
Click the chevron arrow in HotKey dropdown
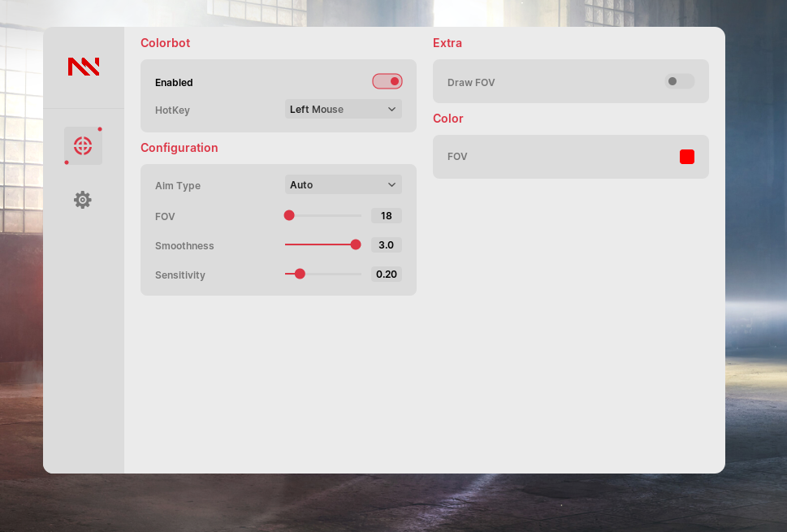pos(391,110)
